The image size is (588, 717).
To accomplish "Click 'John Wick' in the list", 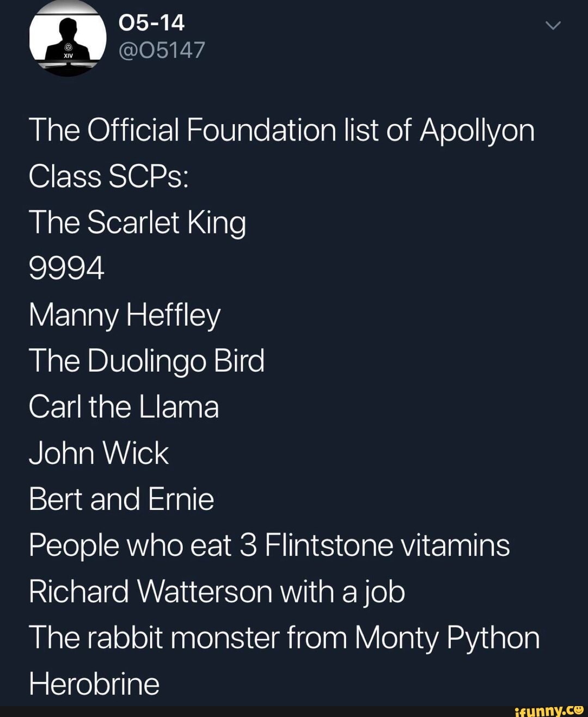I will (99, 452).
